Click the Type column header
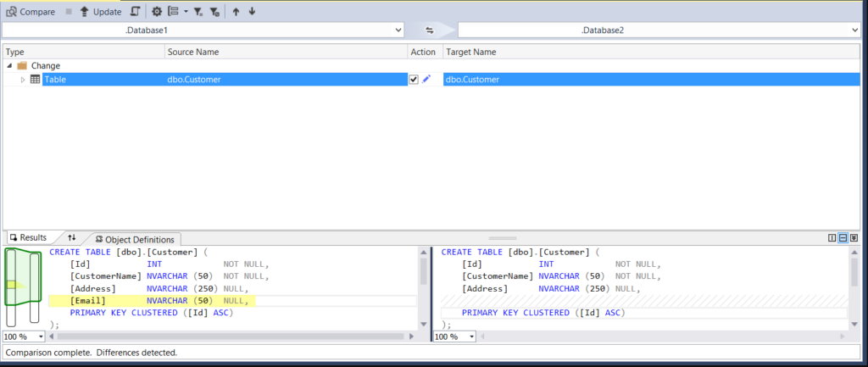Viewport: 868px width, 367px height. (x=84, y=52)
